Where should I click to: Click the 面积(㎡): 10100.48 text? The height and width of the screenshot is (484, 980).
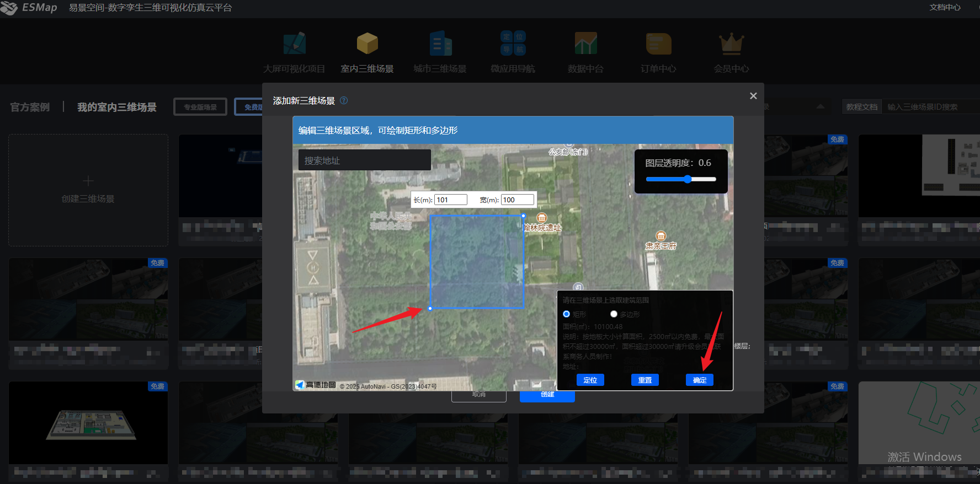tap(593, 326)
